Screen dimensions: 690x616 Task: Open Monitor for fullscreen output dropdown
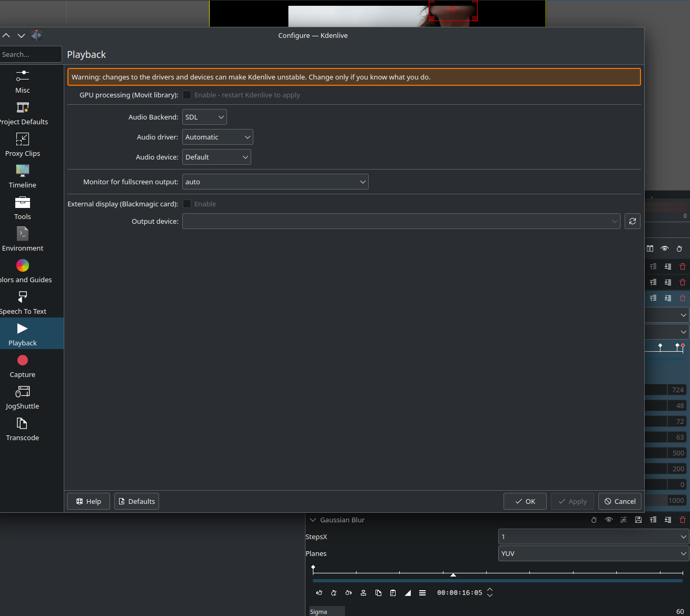click(x=275, y=182)
